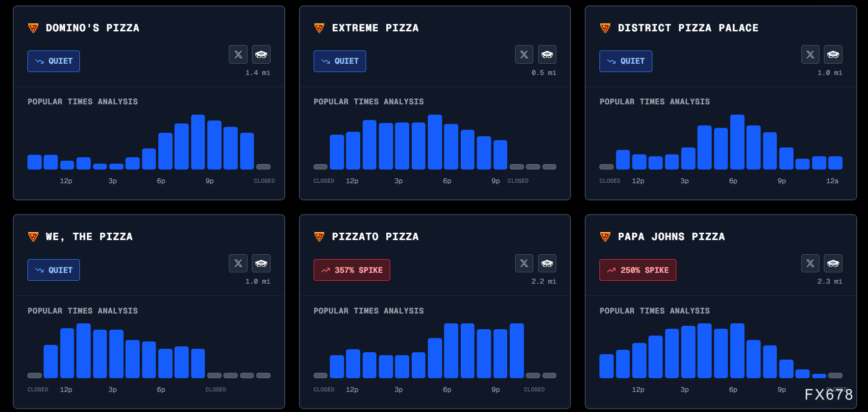Open the Pizzato Pizza title
Image resolution: width=868 pixels, height=412 pixels.
tap(375, 237)
